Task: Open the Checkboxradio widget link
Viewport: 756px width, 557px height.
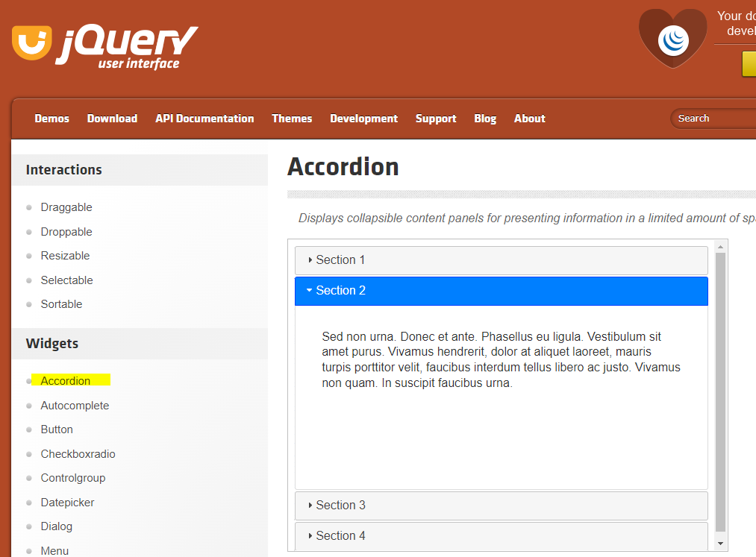Action: (78, 454)
